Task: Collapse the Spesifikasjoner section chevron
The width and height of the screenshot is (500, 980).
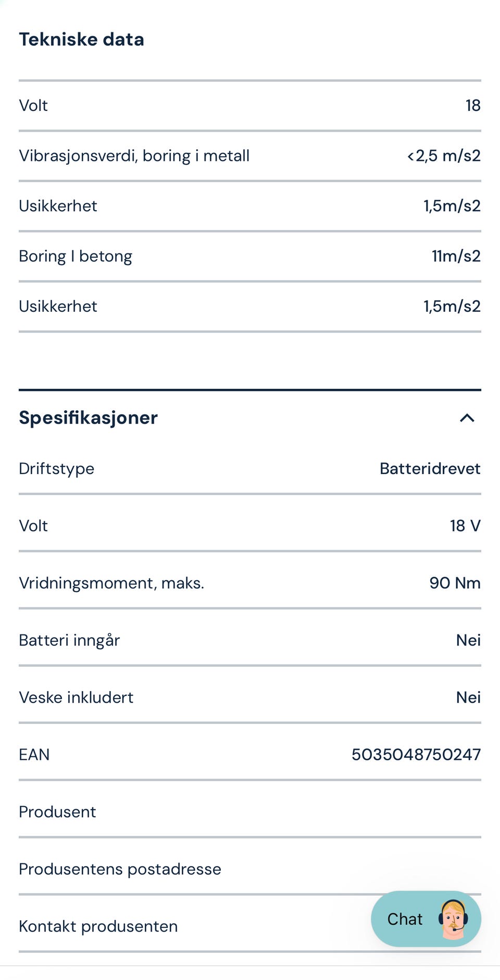Action: (x=467, y=418)
